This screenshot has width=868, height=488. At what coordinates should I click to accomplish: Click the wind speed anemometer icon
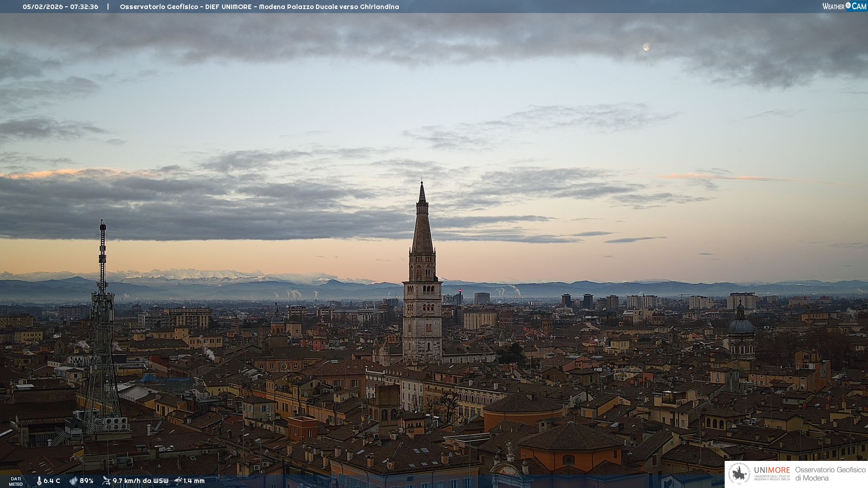coord(106,481)
